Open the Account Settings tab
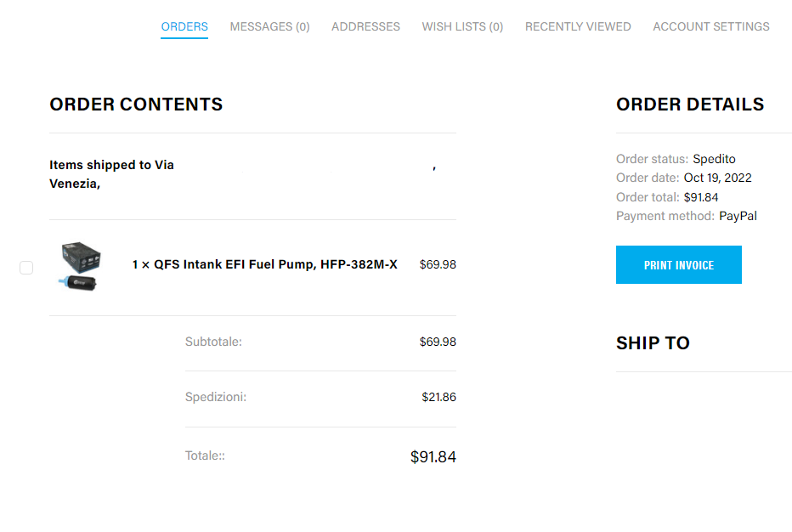The height and width of the screenshot is (532, 792). [710, 26]
